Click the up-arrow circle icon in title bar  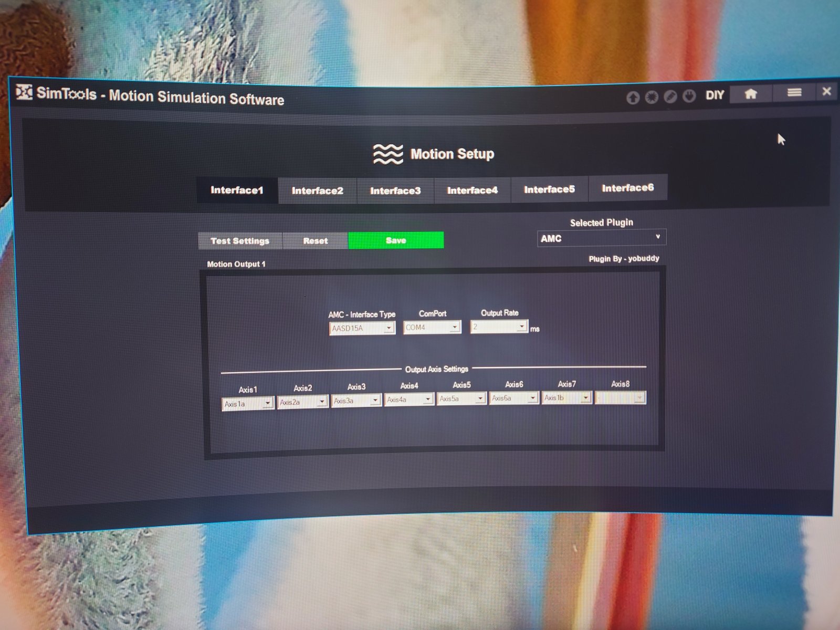point(633,98)
